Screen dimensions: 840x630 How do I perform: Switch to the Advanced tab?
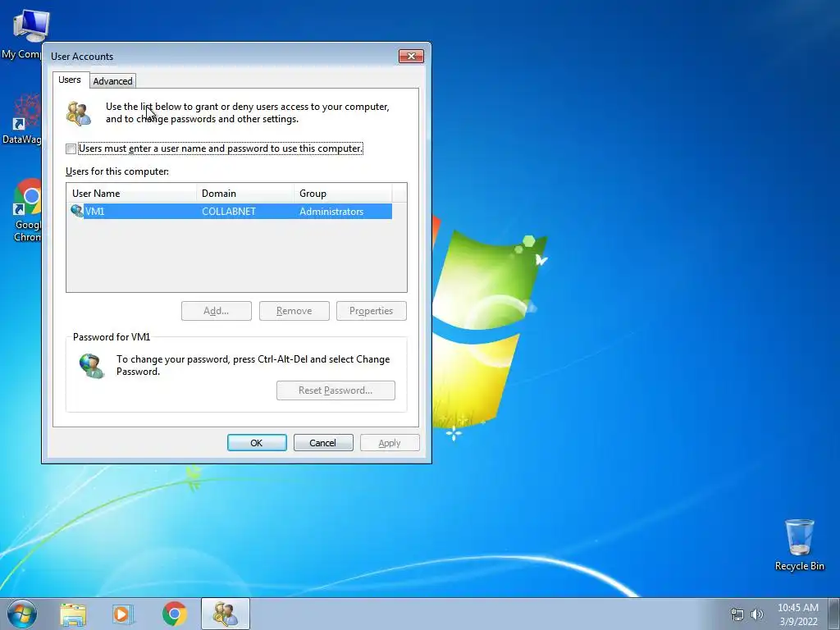click(x=112, y=81)
